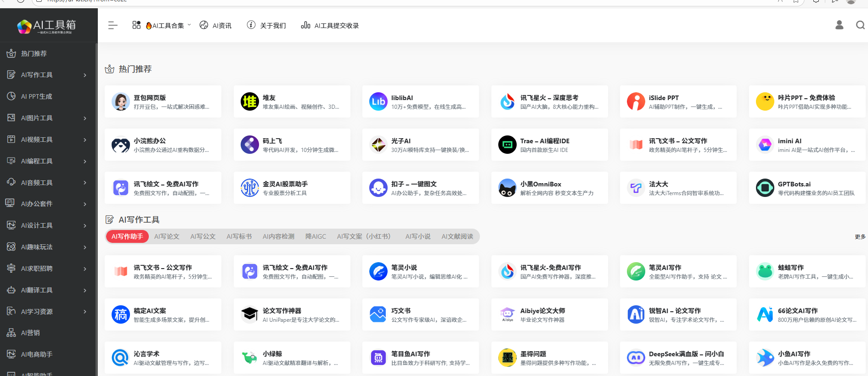
Task: Click the iSlide PPT red icon
Action: [636, 101]
